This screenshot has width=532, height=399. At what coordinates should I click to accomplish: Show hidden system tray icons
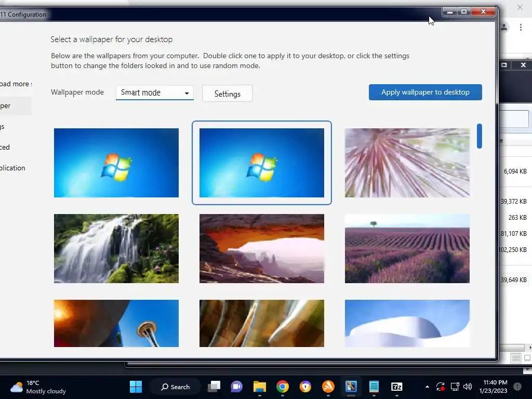(x=427, y=387)
